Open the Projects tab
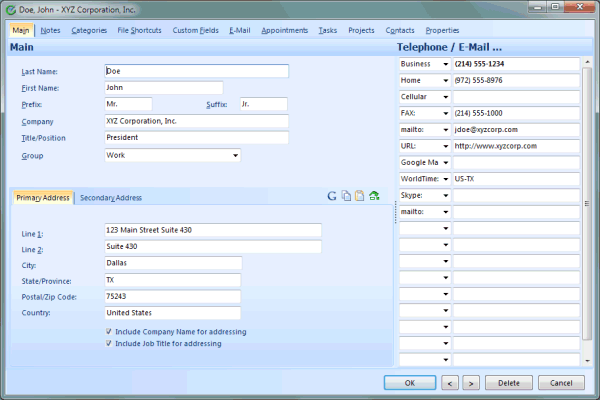600x400 pixels. pos(361,30)
